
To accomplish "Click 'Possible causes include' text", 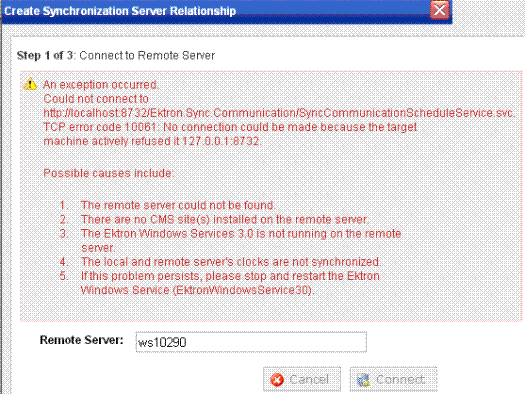I will coord(108,173).
